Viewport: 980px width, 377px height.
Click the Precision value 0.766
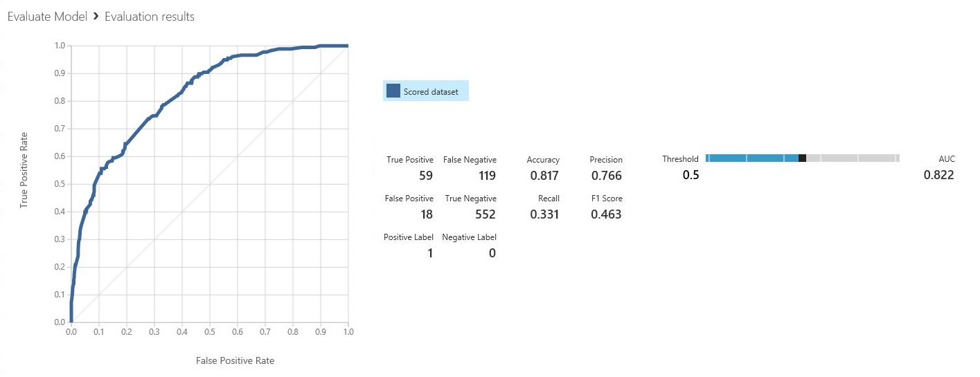(x=606, y=176)
